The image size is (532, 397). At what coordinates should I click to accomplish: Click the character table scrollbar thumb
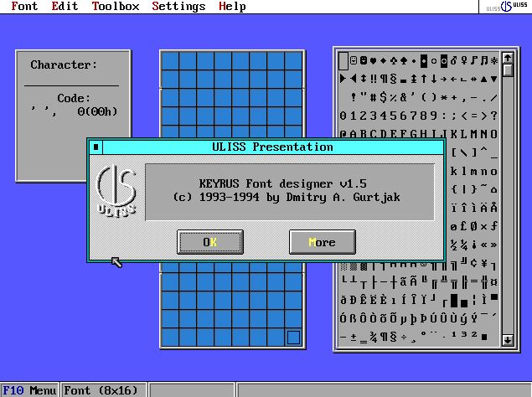tap(508, 70)
